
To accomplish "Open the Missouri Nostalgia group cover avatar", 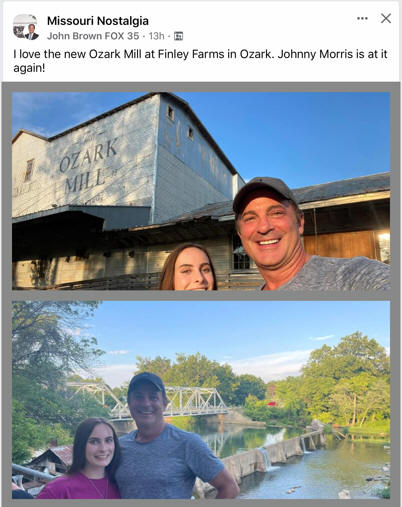I will pyautogui.click(x=22, y=24).
